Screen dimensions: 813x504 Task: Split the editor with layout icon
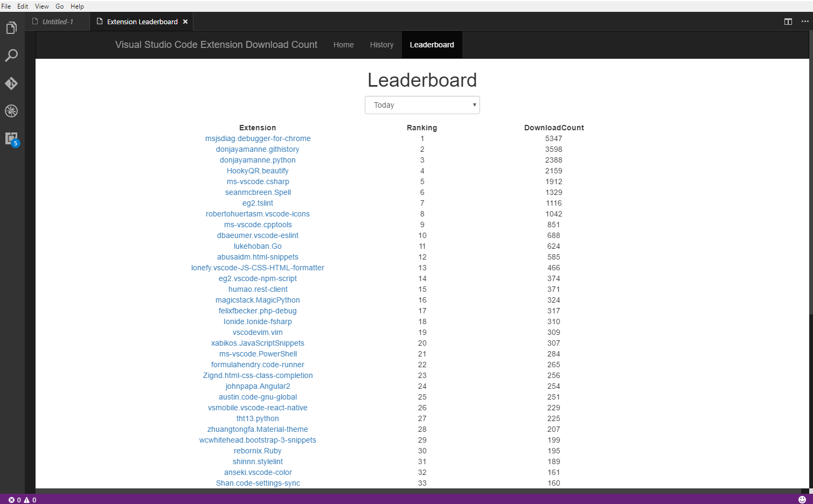click(x=788, y=22)
